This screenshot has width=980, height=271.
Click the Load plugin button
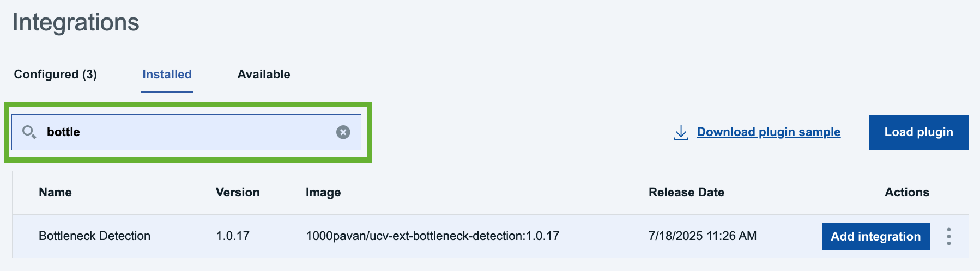918,132
